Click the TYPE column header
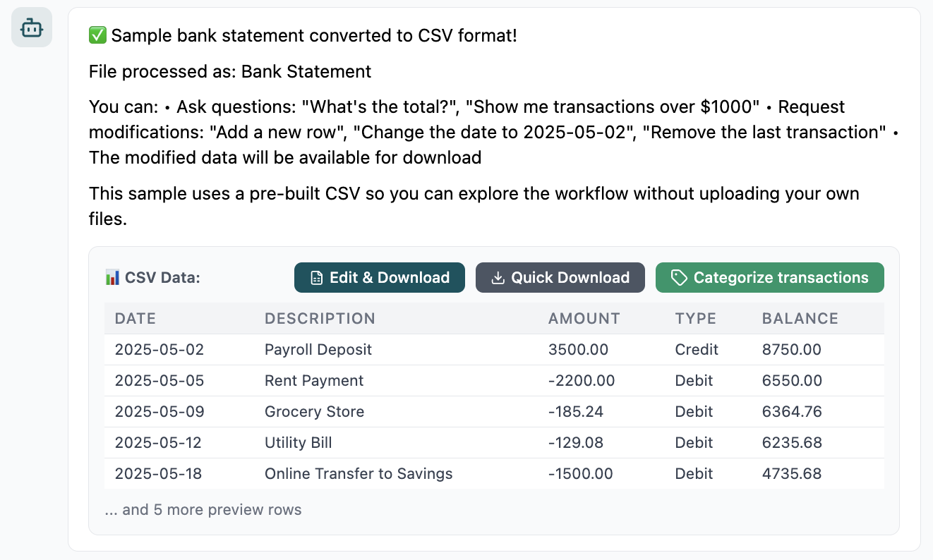Screen dimensions: 933x560 695,319
